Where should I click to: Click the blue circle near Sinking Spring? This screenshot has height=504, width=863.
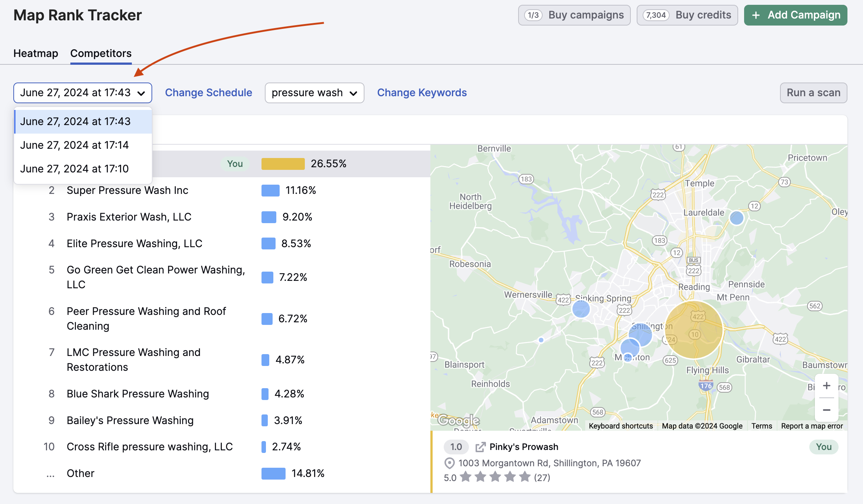581,309
